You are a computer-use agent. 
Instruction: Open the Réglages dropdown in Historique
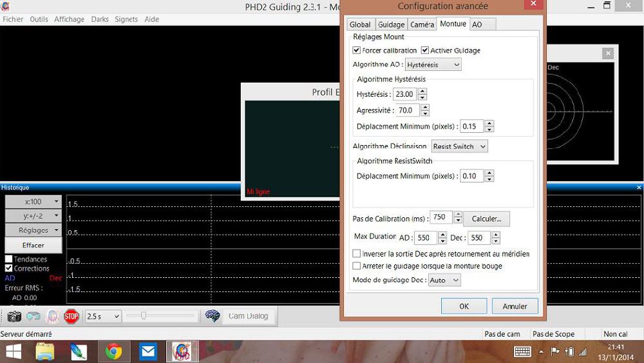tap(33, 230)
